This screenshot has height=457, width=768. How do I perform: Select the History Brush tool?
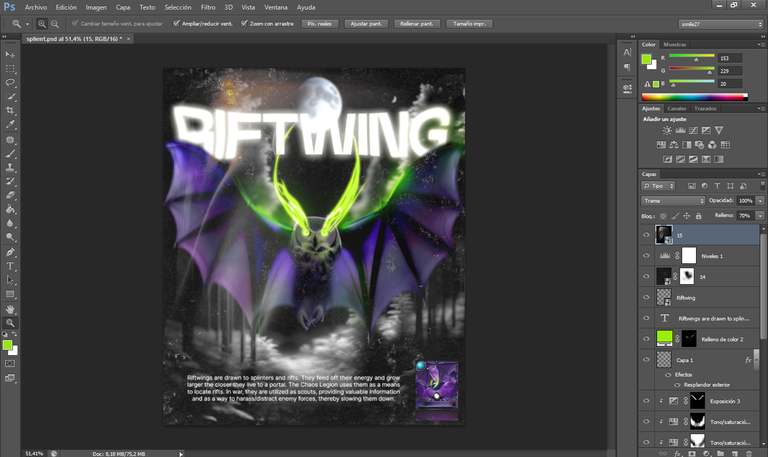10,181
